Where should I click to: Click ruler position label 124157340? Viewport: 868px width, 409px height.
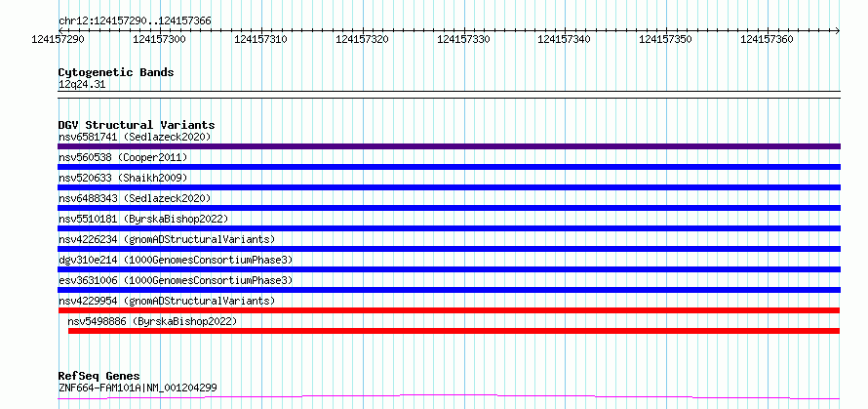564,39
